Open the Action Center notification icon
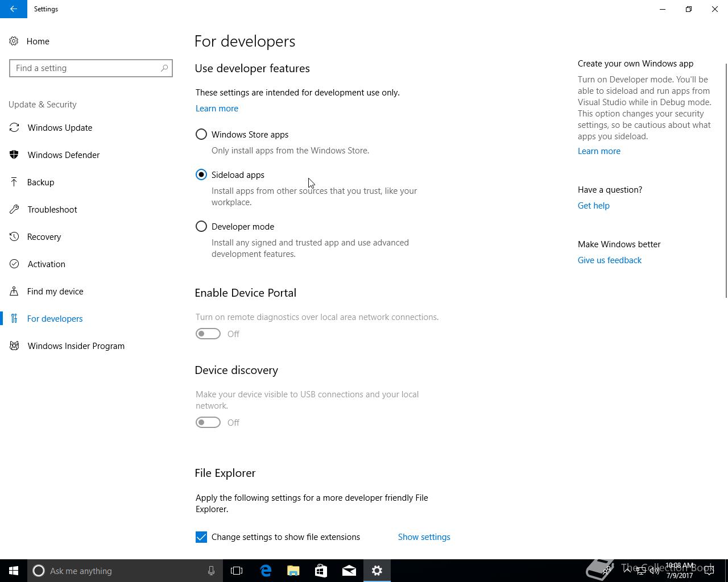This screenshot has width=728, height=582. (x=709, y=571)
